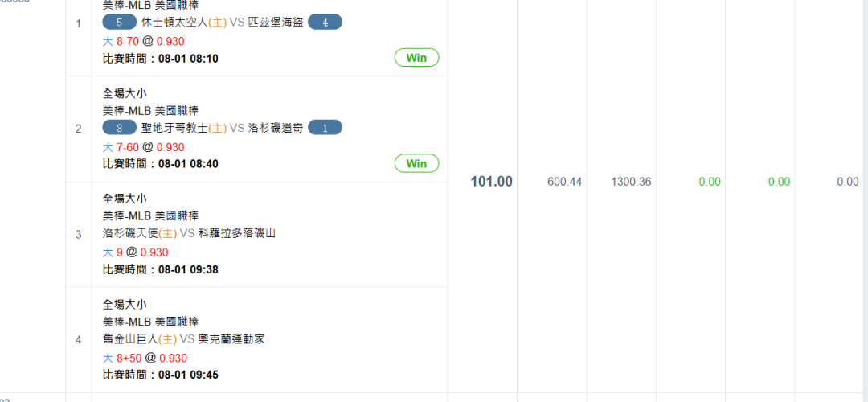This screenshot has width=868, height=402.
Task: Click the bet amount 101.00
Action: [492, 182]
